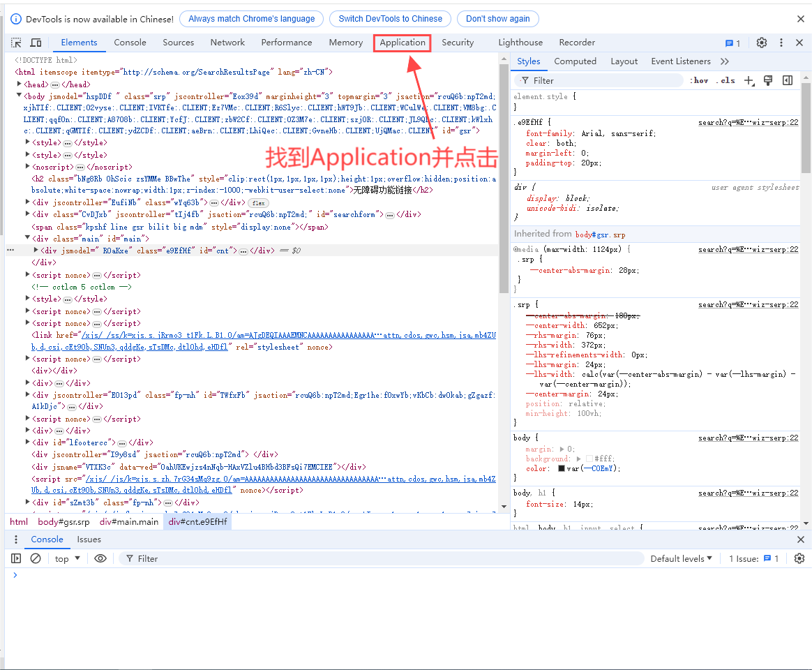Switch to the Sources panel tab
The height and width of the screenshot is (670, 812).
coord(178,43)
